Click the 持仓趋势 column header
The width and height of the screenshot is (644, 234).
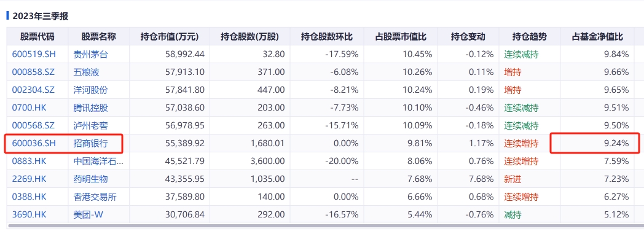pyautogui.click(x=530, y=36)
